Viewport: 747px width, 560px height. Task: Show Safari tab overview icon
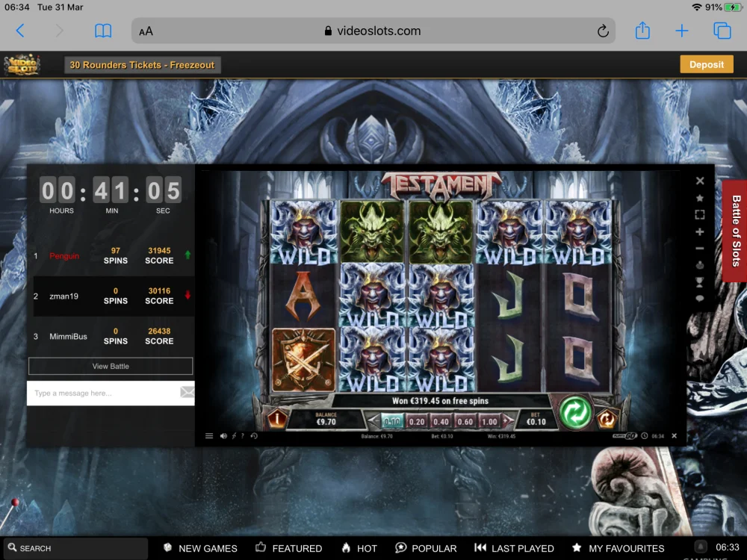pyautogui.click(x=722, y=31)
